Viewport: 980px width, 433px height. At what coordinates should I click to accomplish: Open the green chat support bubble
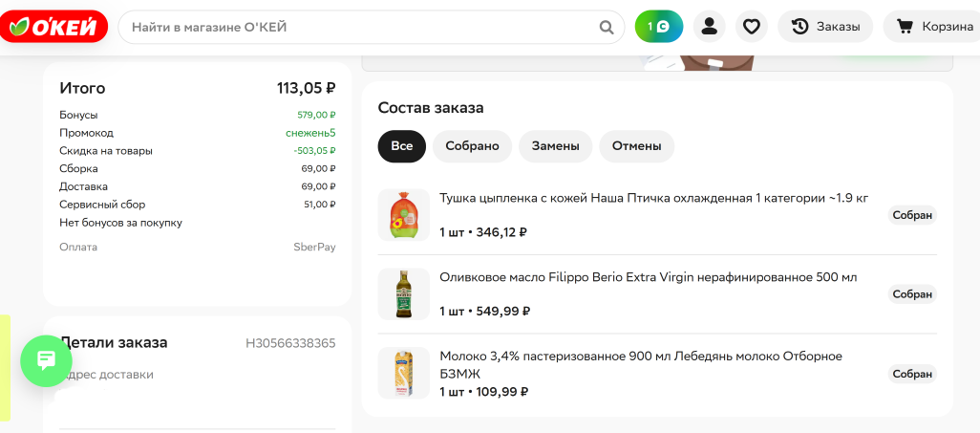47,360
